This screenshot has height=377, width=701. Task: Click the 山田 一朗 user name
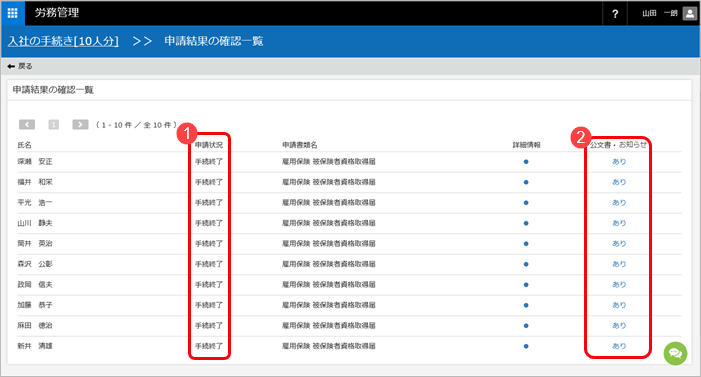660,13
